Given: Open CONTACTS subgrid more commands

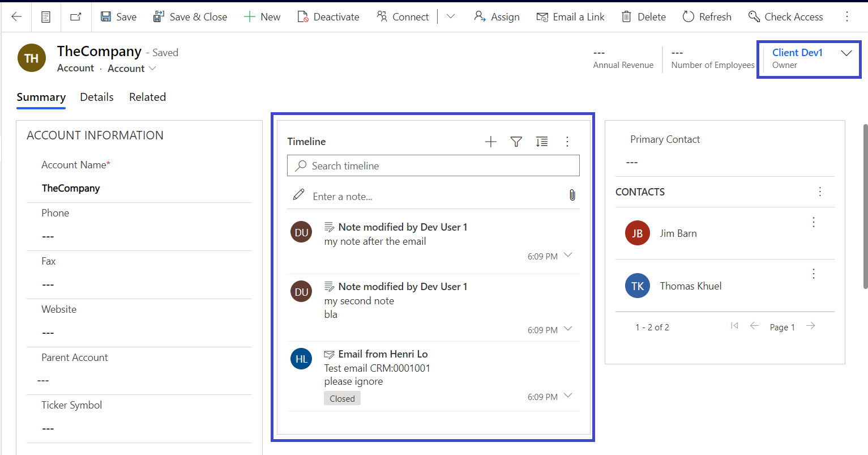Looking at the screenshot, I should point(820,192).
